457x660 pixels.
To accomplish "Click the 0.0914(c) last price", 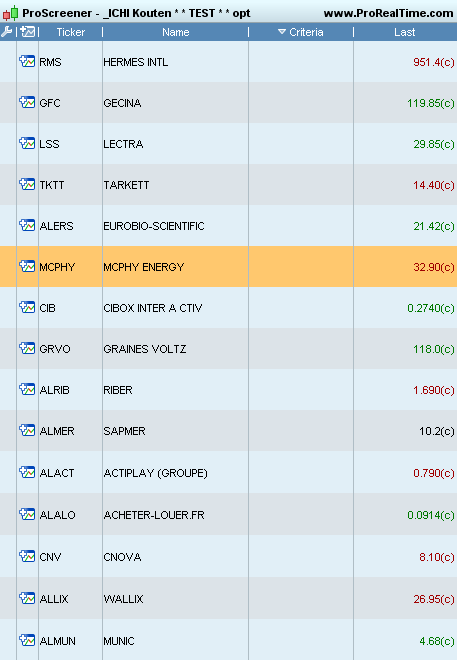I will [x=430, y=515].
